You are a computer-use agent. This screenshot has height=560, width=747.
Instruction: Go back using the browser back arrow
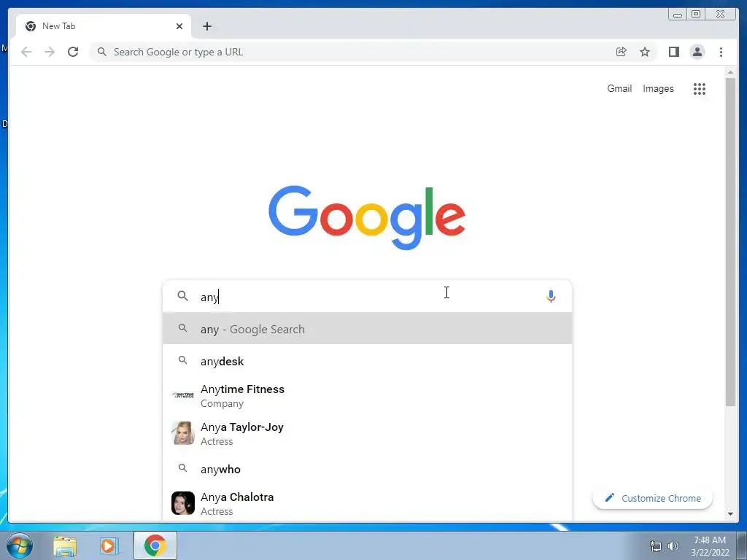pyautogui.click(x=26, y=52)
